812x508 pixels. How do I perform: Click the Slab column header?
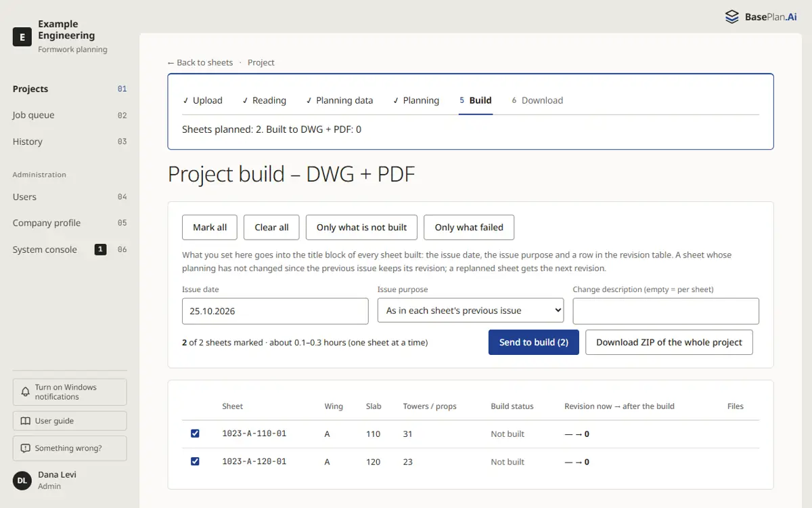[374, 406]
